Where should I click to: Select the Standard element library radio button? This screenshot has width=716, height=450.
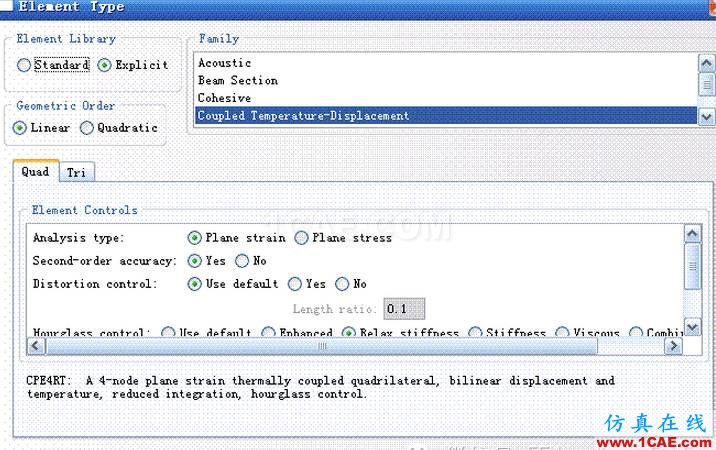coord(25,65)
